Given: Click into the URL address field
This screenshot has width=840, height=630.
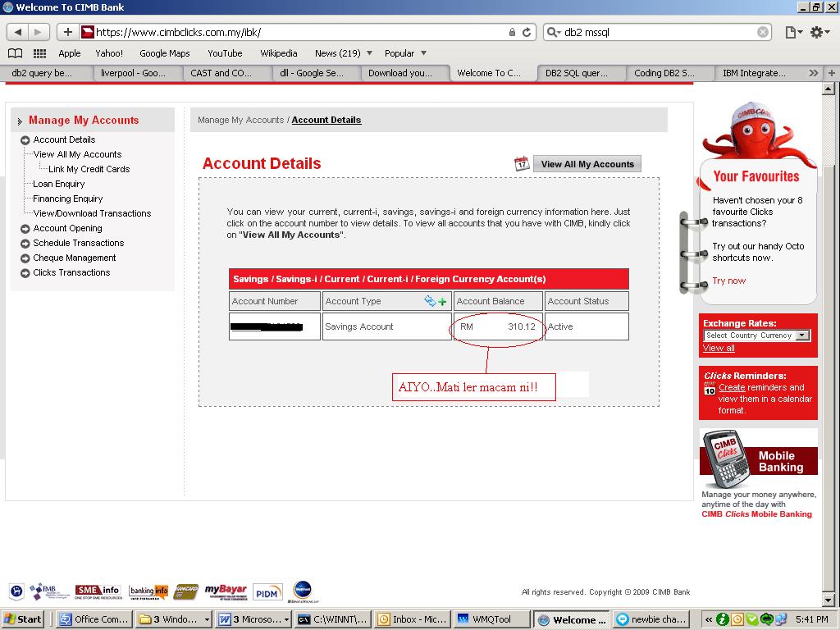Looking at the screenshot, I should [x=300, y=32].
